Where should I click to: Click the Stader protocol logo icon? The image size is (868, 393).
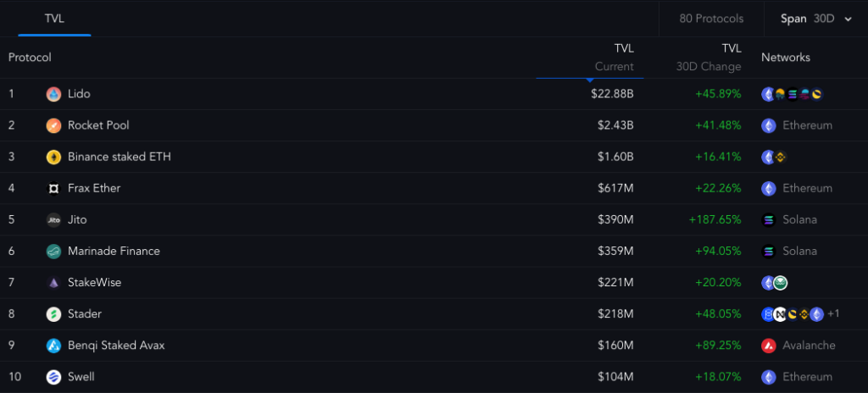tap(53, 314)
